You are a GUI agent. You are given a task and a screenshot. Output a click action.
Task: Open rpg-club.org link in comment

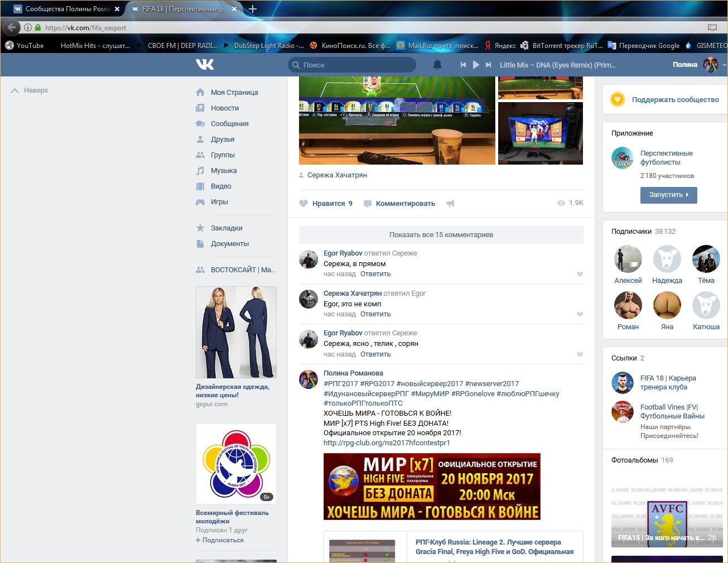387,442
